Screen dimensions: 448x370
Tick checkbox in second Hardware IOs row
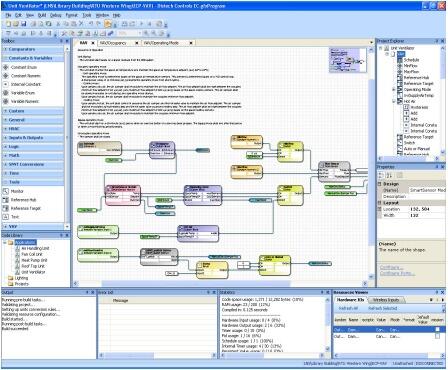437,337
